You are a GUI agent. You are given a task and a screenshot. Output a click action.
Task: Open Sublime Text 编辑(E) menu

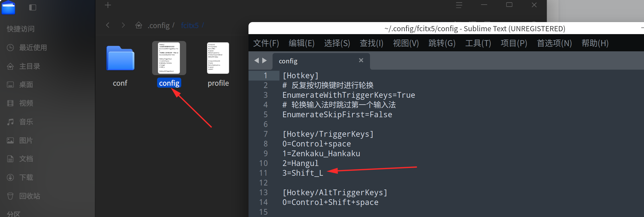pos(302,43)
